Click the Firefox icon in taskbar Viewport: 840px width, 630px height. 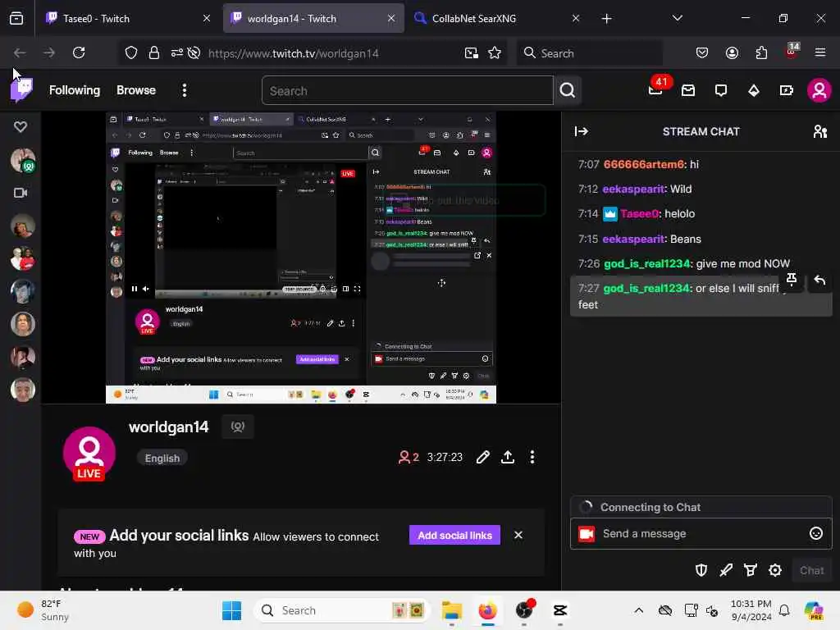[487, 610]
